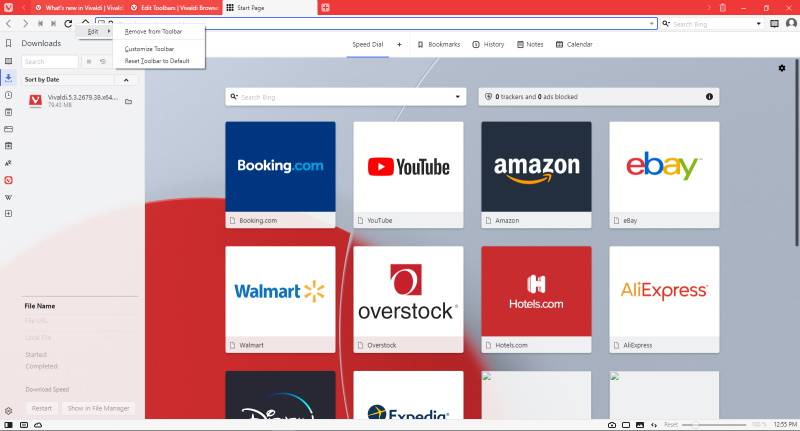Image resolution: width=800 pixels, height=431 pixels.
Task: Choose Reset Toolbar to Default
Action: coord(157,61)
